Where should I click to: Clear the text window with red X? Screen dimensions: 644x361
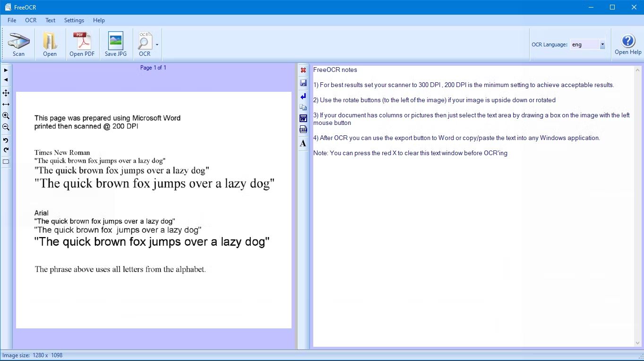[x=303, y=70]
